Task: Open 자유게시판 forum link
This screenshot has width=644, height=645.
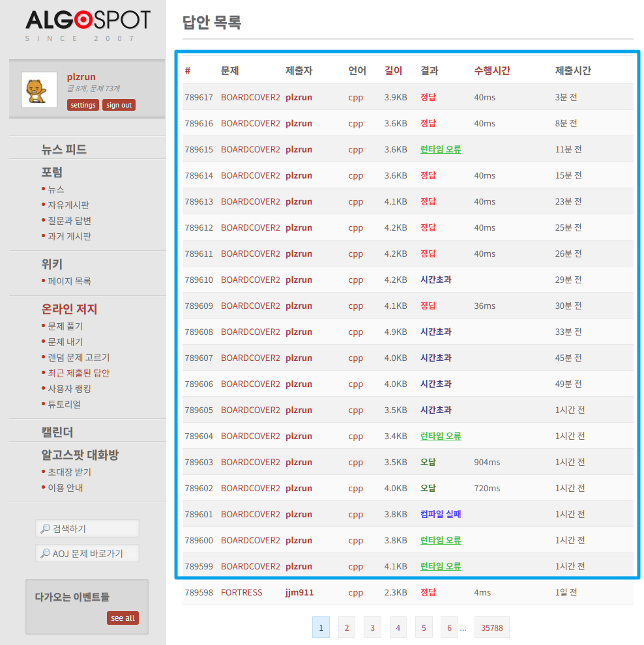Action: click(68, 205)
